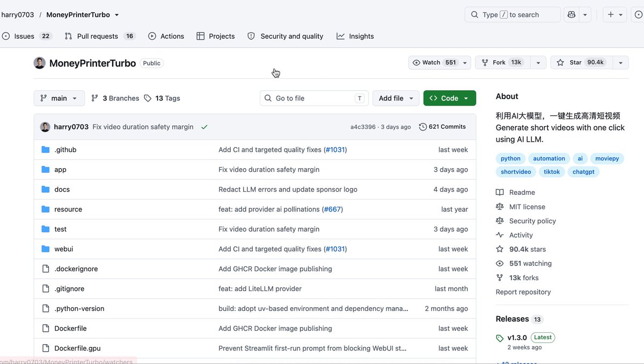This screenshot has height=364, width=644.
Task: Open the Releases heading link
Action: pyautogui.click(x=513, y=319)
